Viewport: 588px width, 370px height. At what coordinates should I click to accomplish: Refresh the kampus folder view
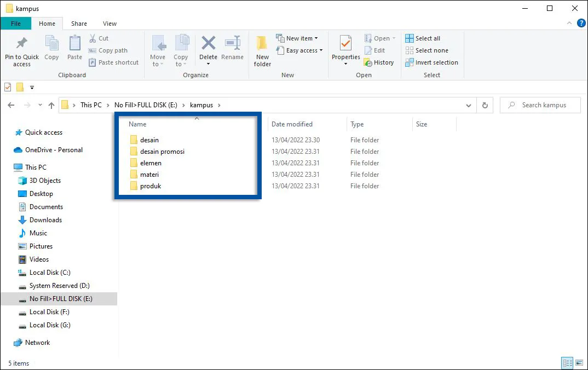click(485, 105)
